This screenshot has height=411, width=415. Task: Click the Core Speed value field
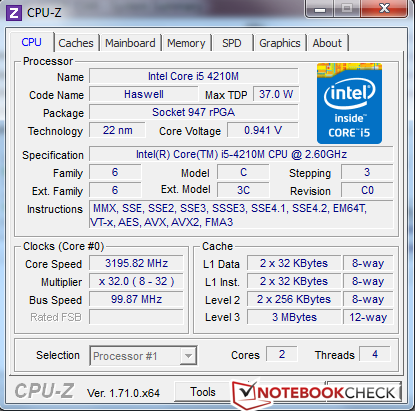tap(136, 263)
